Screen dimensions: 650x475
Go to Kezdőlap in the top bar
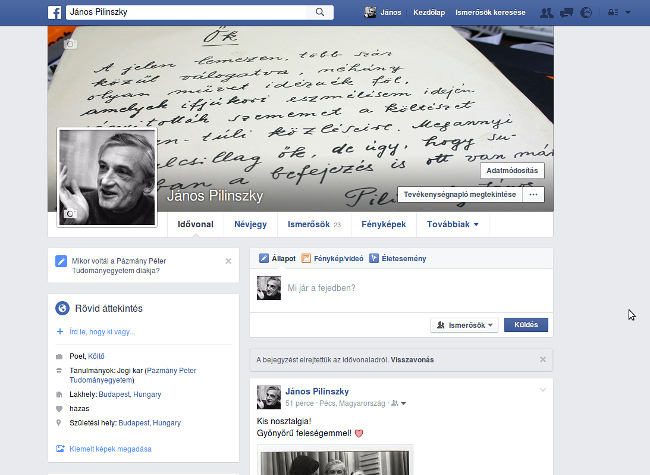click(x=429, y=12)
